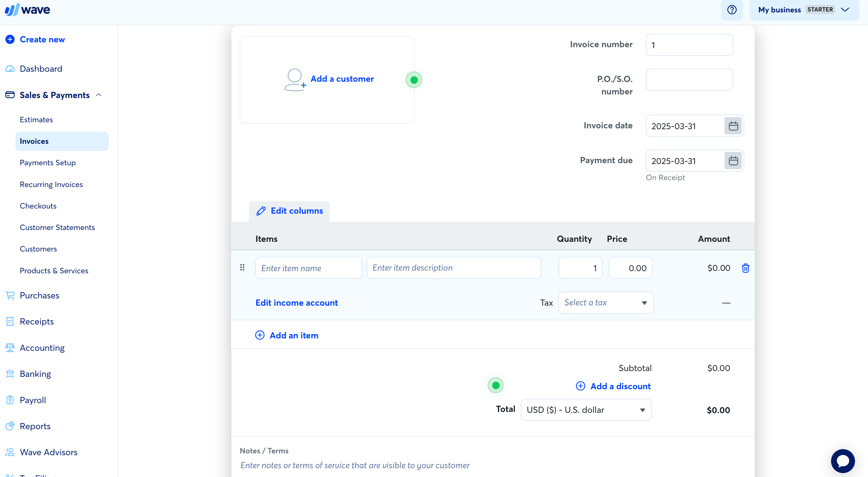Image resolution: width=868 pixels, height=477 pixels.
Task: Click the Wave logo in the top left
Action: click(x=28, y=9)
